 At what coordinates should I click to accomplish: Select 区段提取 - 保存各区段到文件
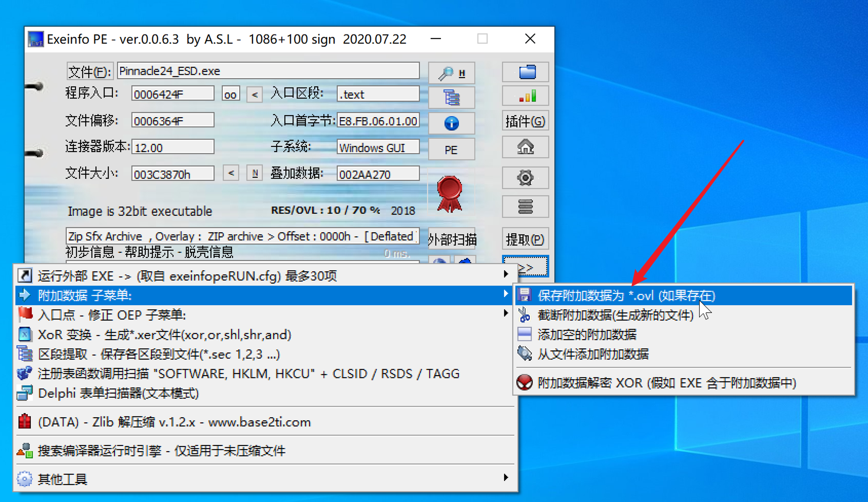(x=266, y=354)
